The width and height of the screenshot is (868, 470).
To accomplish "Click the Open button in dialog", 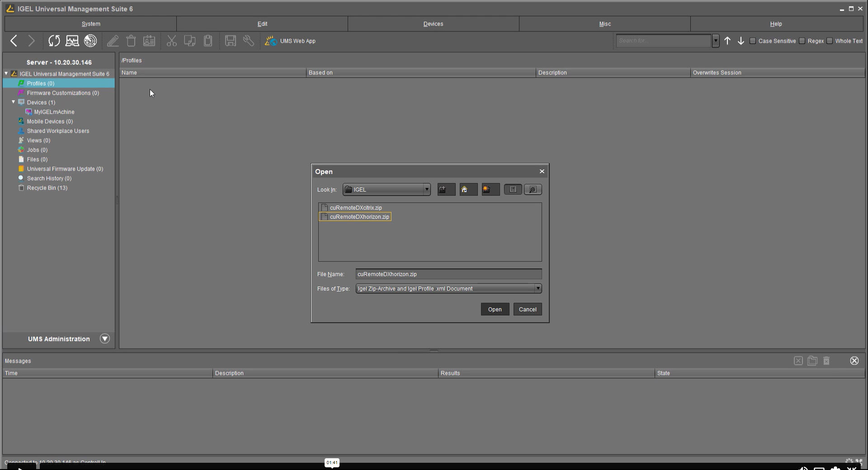I will pos(495,310).
